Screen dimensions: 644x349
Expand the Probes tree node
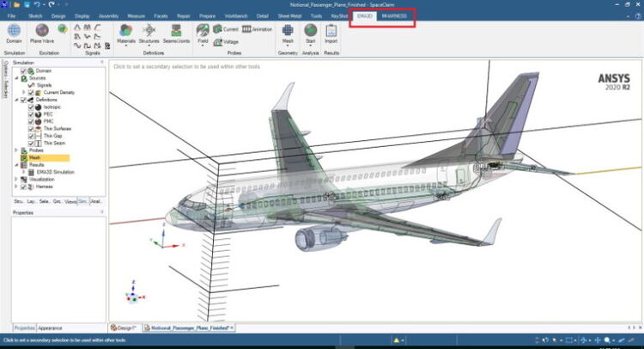(x=16, y=150)
